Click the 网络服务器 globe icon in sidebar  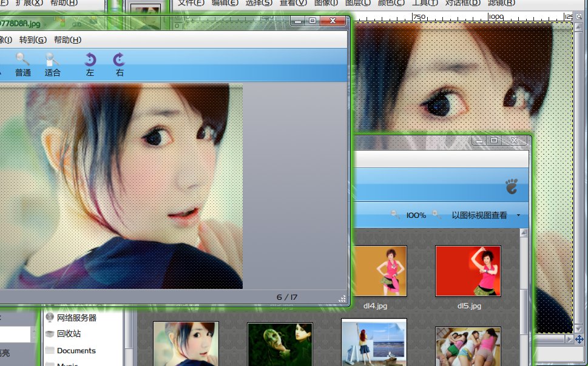(50, 317)
